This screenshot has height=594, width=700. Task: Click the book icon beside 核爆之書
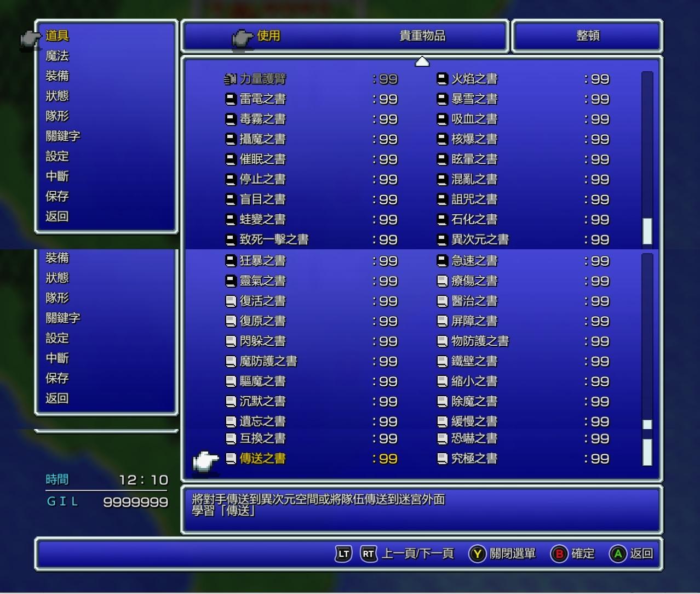click(442, 140)
